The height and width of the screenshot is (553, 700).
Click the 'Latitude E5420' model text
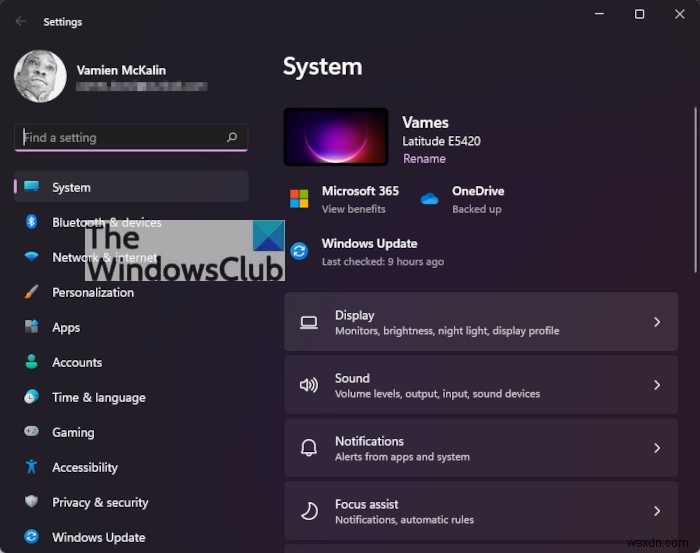[x=441, y=141]
